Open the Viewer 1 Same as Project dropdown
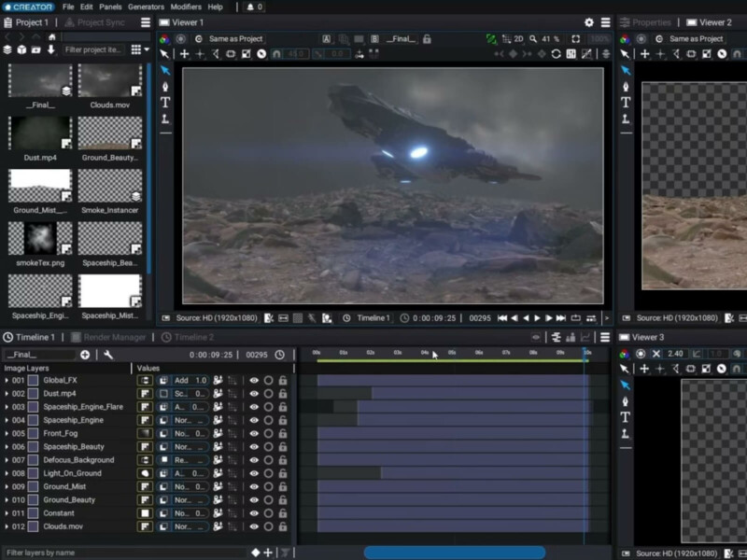This screenshot has height=560, width=747. coord(236,39)
